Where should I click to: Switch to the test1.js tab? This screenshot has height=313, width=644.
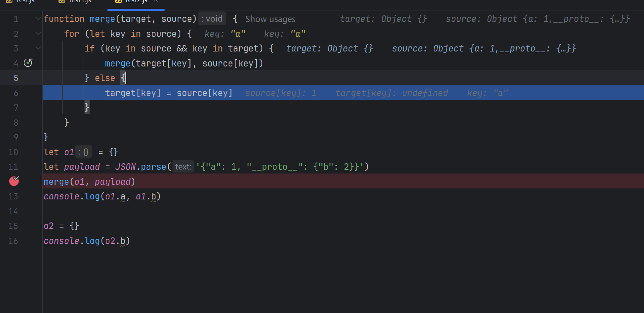tap(80, 1)
